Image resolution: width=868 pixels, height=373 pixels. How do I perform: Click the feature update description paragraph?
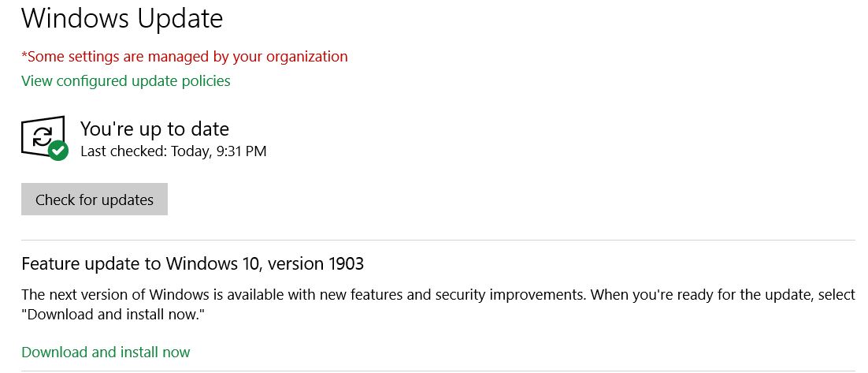(x=439, y=304)
